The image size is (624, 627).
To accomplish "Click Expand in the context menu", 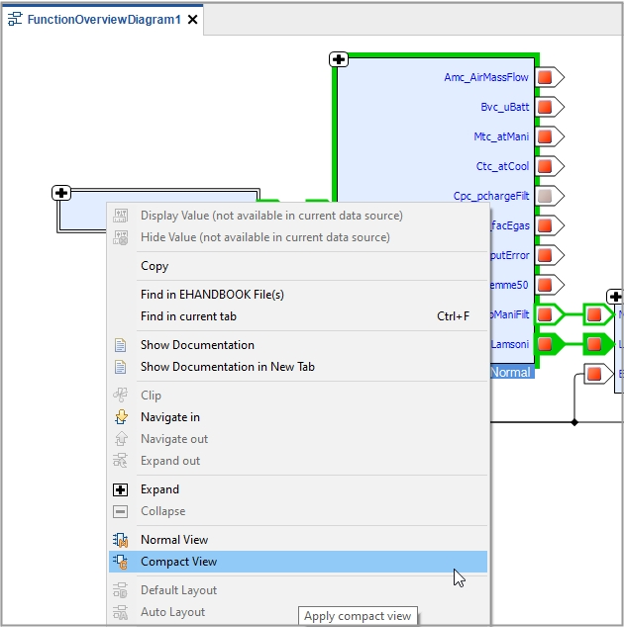I will 298,489.
